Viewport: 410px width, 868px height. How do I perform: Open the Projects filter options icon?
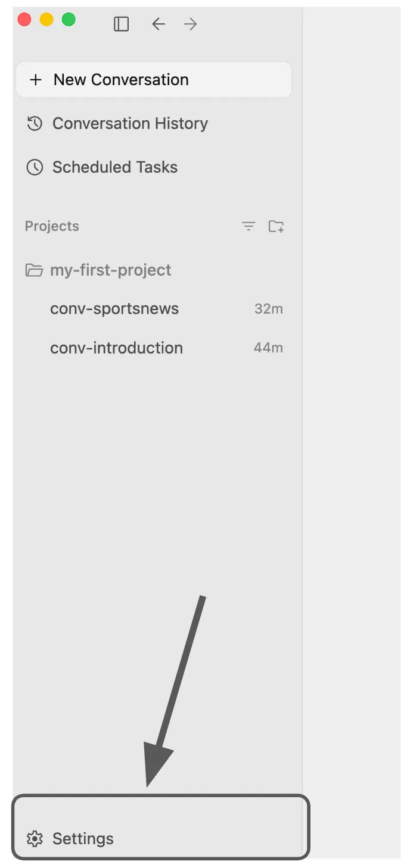pyautogui.click(x=249, y=226)
